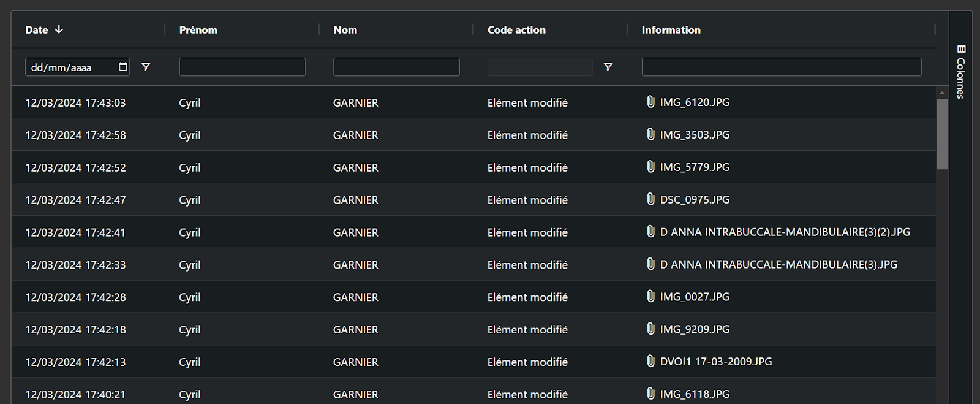Click the columns icon above Colonnes label
Screen dimensions: 980x404
(961, 49)
